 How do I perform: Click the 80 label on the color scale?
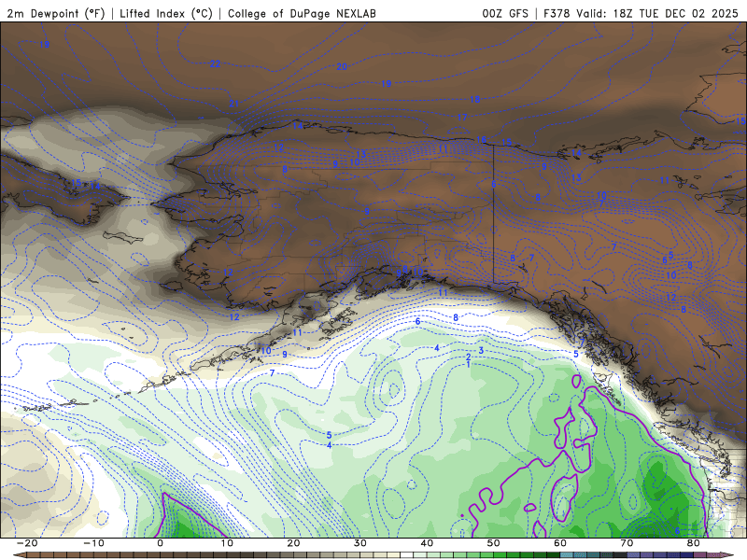pos(694,543)
